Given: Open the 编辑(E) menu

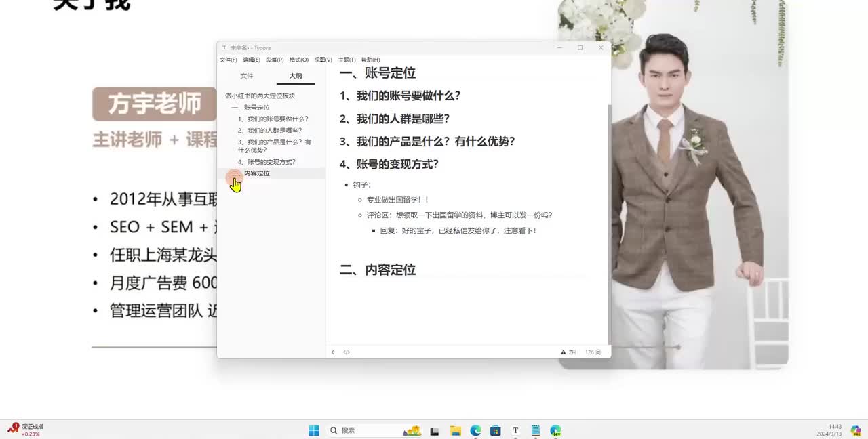Looking at the screenshot, I should pos(252,60).
